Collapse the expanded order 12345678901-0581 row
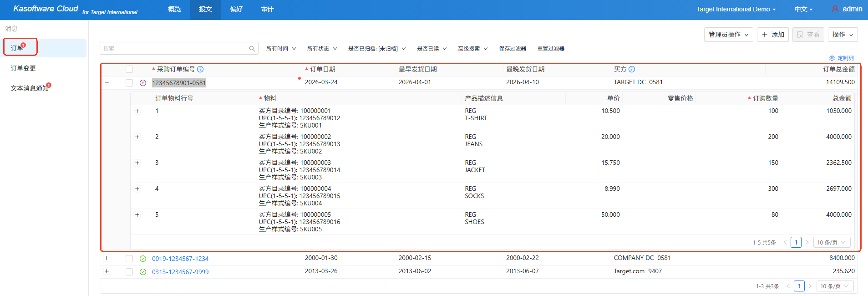 pos(107,82)
